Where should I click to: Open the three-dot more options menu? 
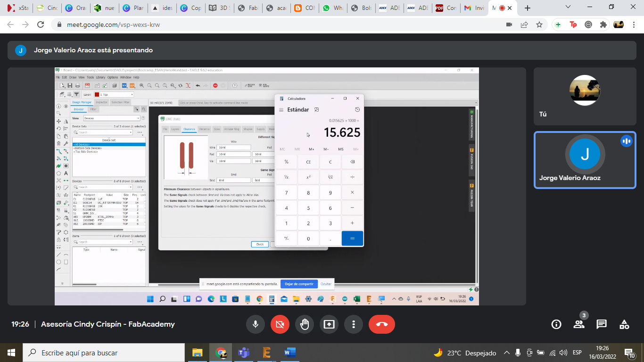point(353,324)
